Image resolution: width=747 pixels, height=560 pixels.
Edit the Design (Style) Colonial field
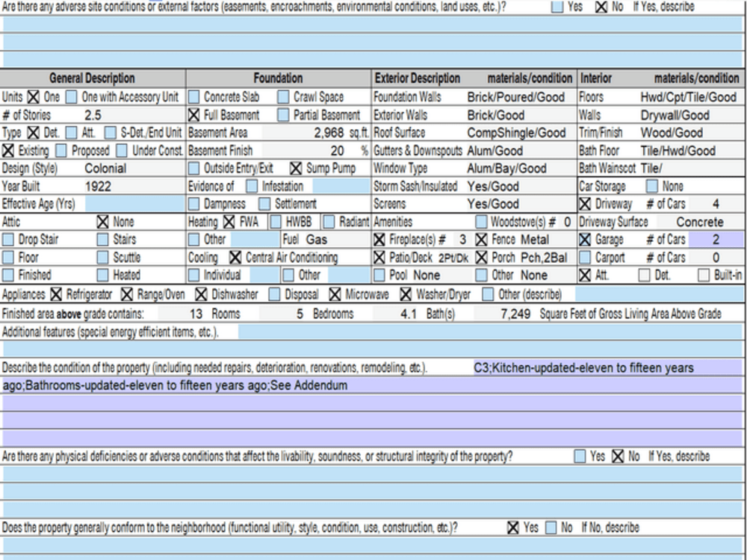pos(134,168)
